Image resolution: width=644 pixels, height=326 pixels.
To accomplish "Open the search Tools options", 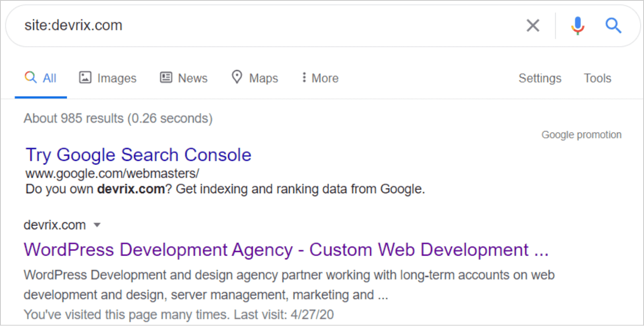I will (597, 78).
